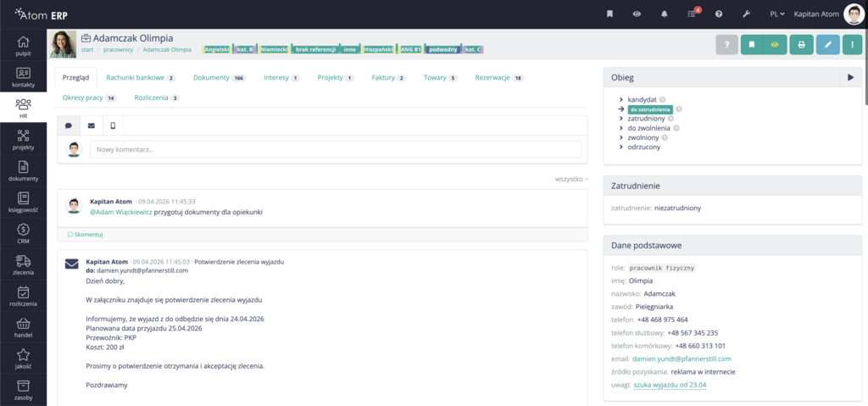Image resolution: width=868 pixels, height=406 pixels.
Task: Open the CRM module in sidebar
Action: pyautogui.click(x=23, y=233)
